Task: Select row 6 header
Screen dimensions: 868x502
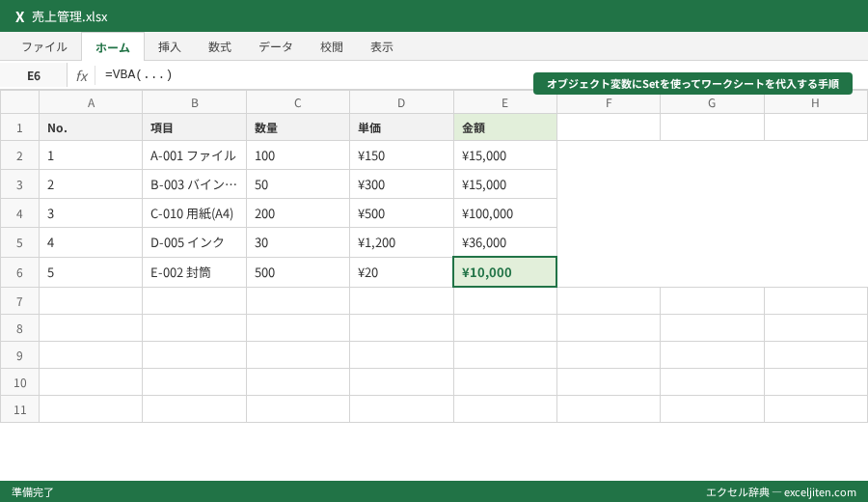Action: (19, 272)
